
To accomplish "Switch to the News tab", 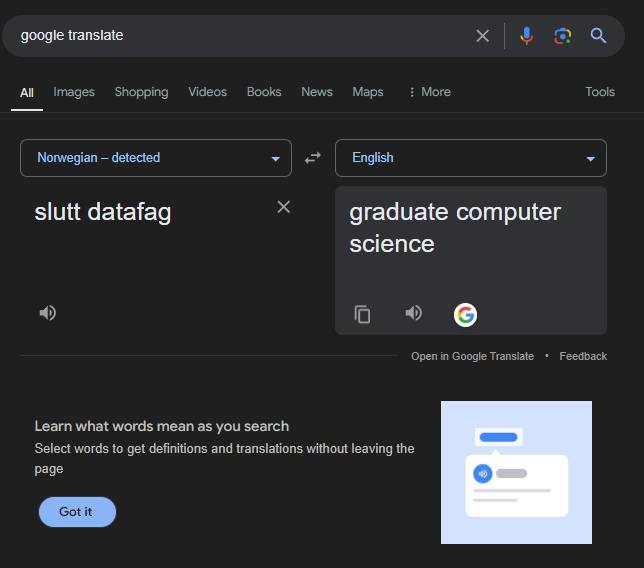I will click(x=317, y=92).
